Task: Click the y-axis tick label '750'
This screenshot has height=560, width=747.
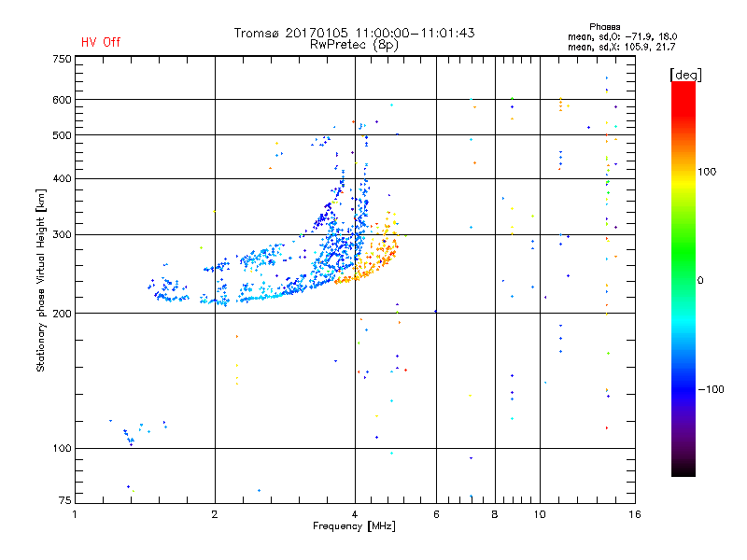Action: [62, 59]
